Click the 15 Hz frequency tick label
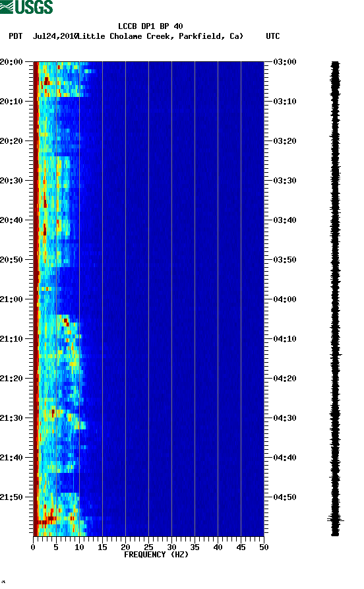Viewport: 364px width, 589px height. (x=102, y=547)
